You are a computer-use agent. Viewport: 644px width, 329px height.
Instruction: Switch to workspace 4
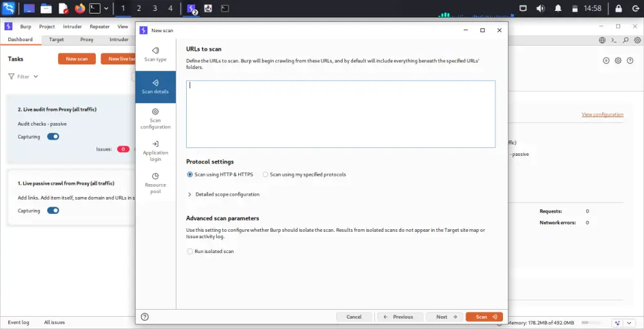(x=170, y=8)
